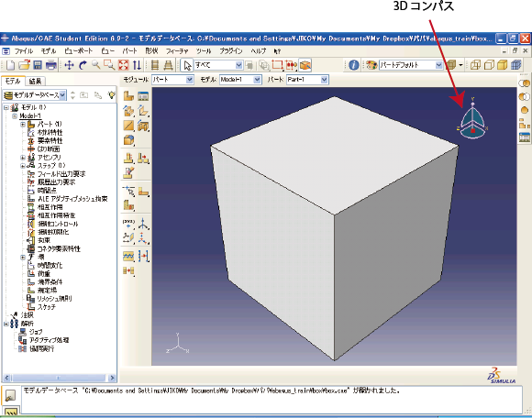Select the Create Datum Axis tool
Screen dimensions: 532x418
[143, 224]
